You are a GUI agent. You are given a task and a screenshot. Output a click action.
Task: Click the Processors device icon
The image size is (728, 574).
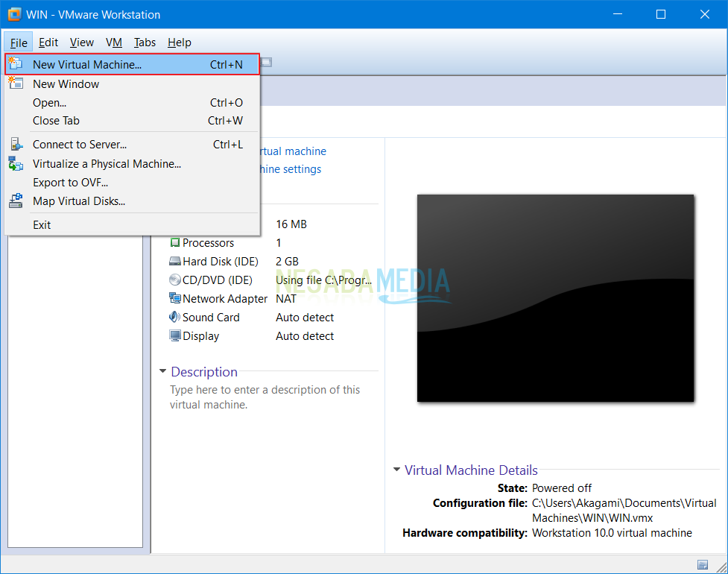click(x=175, y=242)
